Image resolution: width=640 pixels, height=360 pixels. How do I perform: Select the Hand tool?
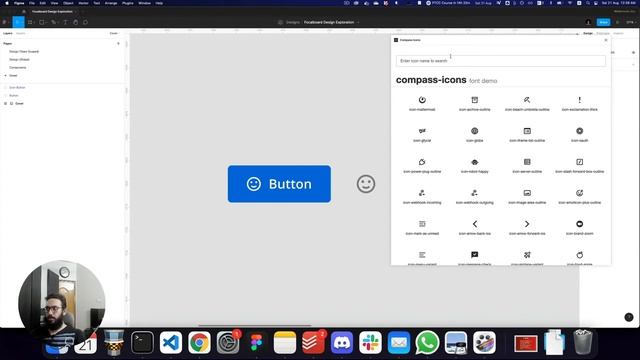pyautogui.click(x=76, y=22)
